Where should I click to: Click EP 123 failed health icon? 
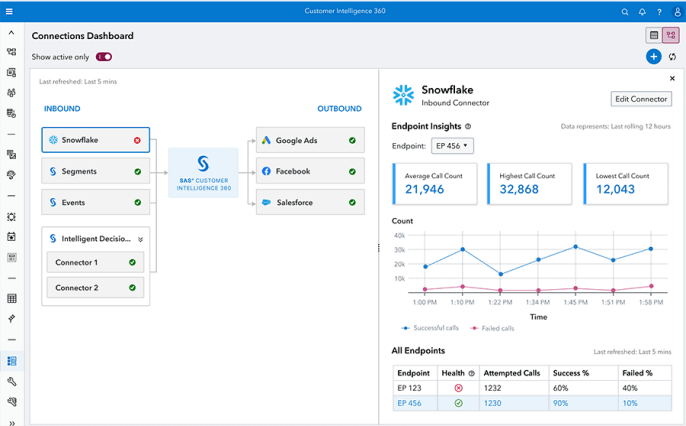pyautogui.click(x=458, y=388)
